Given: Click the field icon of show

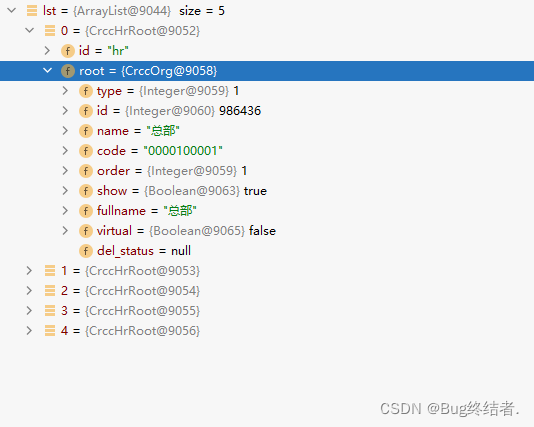Looking at the screenshot, I should (86, 191).
